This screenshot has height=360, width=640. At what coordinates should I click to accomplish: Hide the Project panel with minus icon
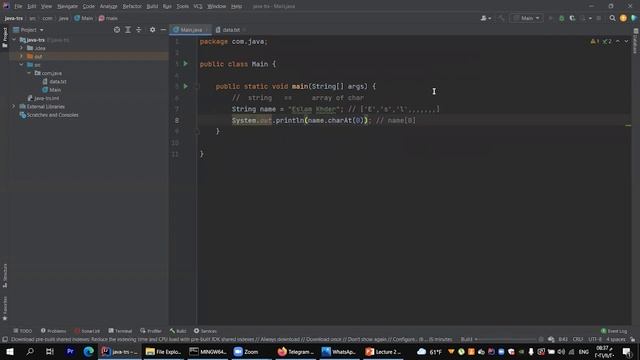163,30
